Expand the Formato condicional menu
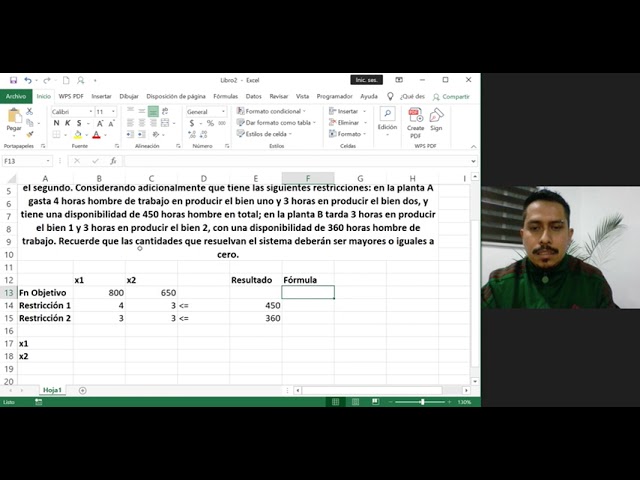This screenshot has width=640, height=480. pyautogui.click(x=271, y=111)
